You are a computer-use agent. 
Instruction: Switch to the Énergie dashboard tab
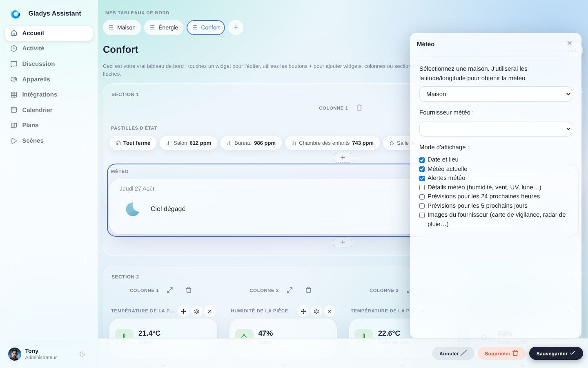point(164,27)
